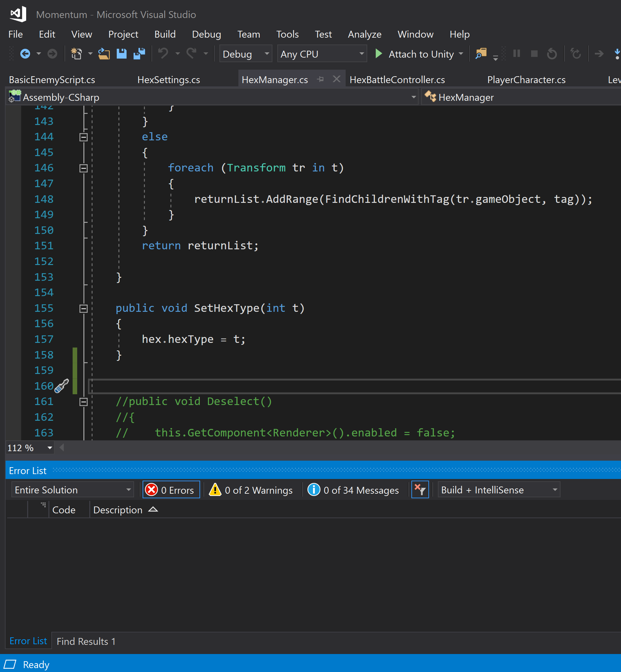Viewport: 621px width, 672px height.
Task: Click the Refresh icon next to Restart
Action: (576, 54)
